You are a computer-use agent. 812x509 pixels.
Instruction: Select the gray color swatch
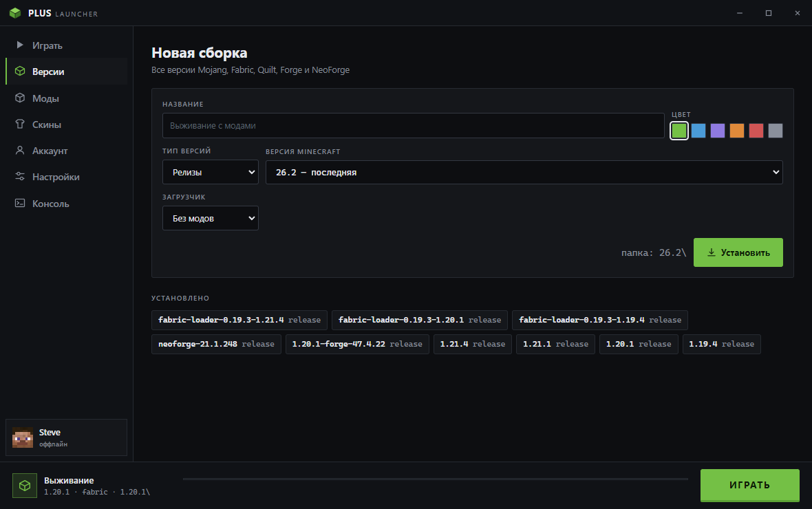[x=776, y=131]
